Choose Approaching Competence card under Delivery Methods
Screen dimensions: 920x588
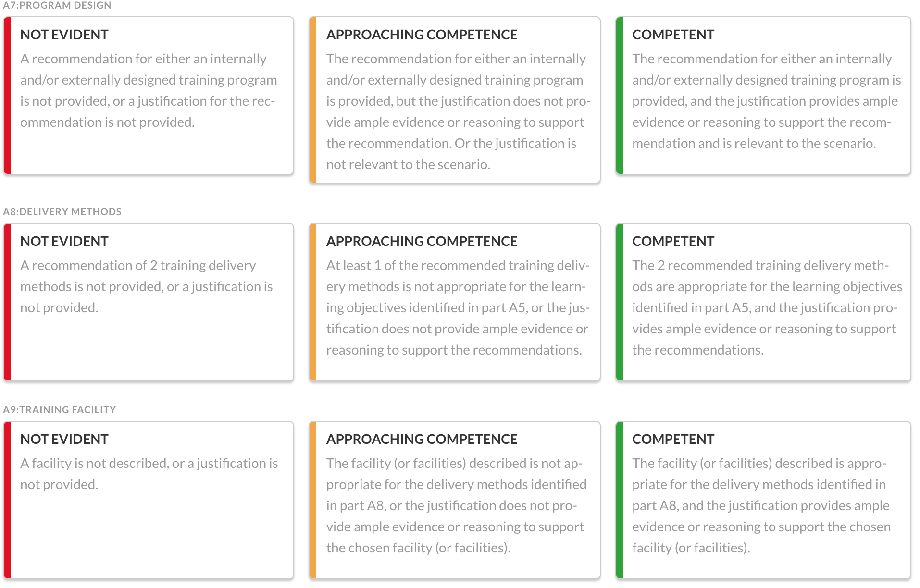click(455, 302)
